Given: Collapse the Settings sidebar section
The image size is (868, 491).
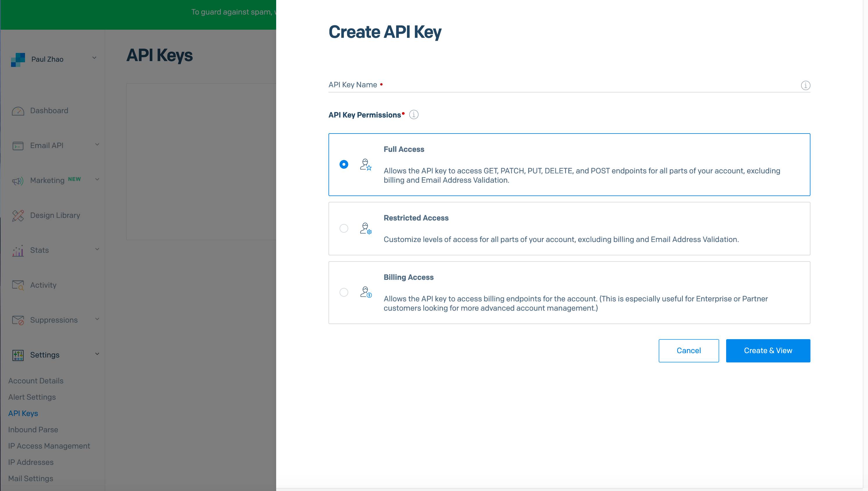Looking at the screenshot, I should [97, 354].
